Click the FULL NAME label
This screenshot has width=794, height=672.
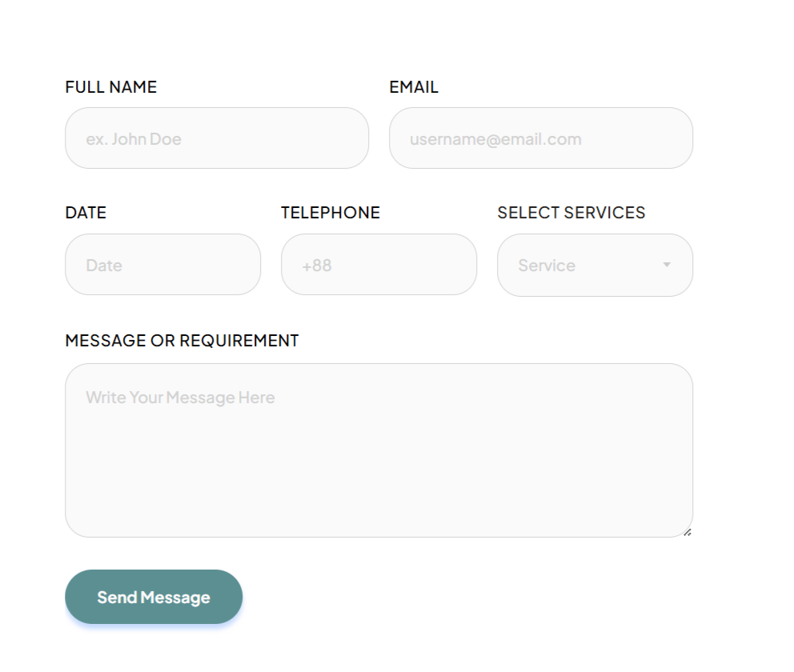click(111, 87)
